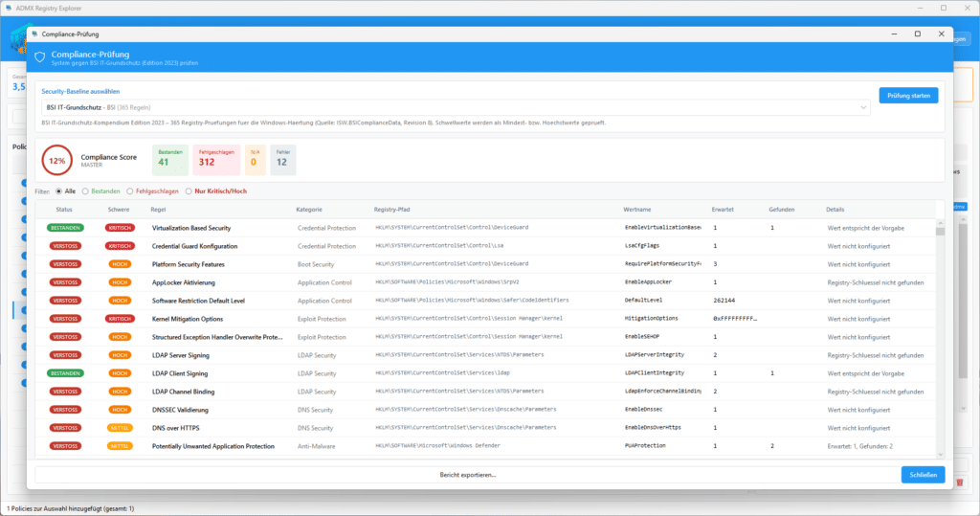Select the Alle filter radio button
Image resolution: width=980 pixels, height=516 pixels.
tap(58, 191)
